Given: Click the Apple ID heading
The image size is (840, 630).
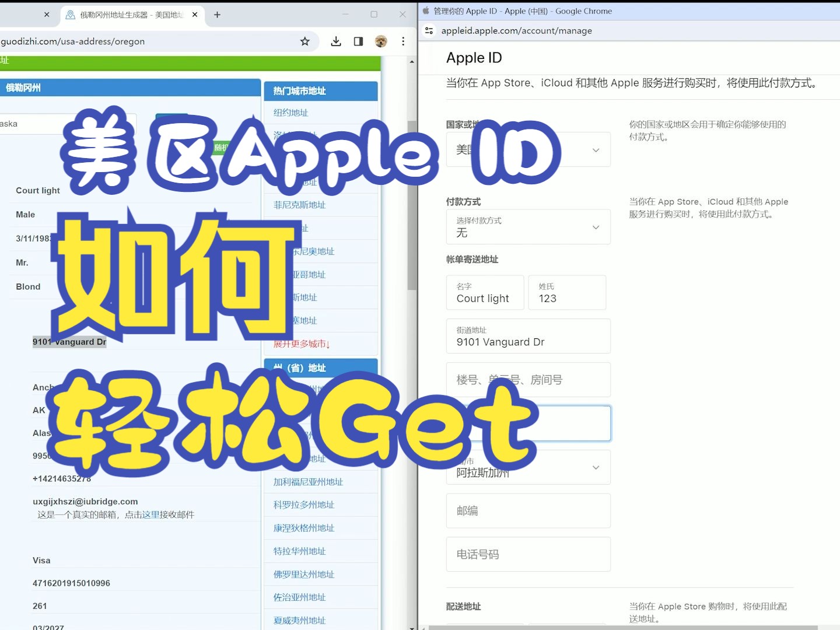Looking at the screenshot, I should (x=474, y=58).
